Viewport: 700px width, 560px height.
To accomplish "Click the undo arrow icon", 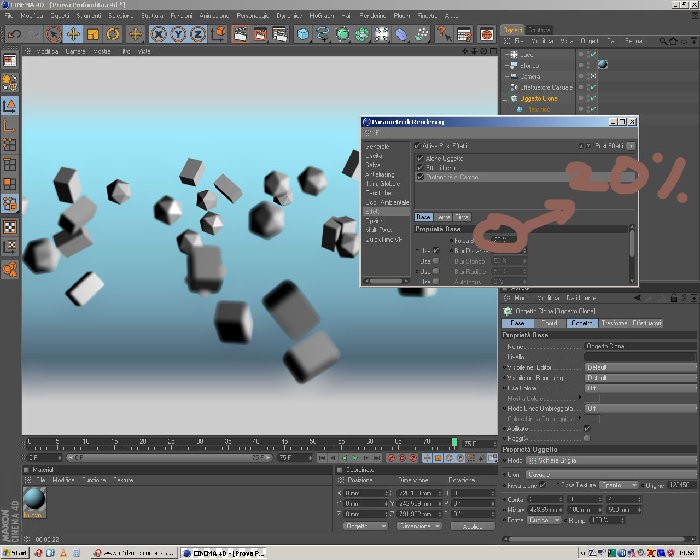I will pyautogui.click(x=15, y=34).
